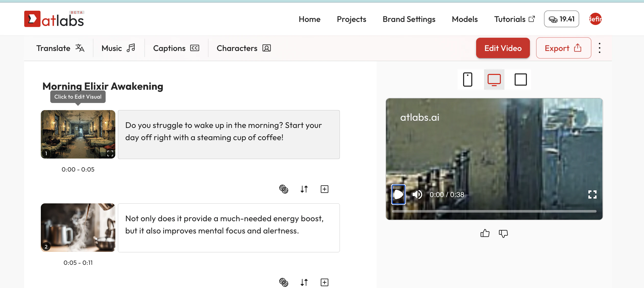Go to the Projects page
Screen dimensions: 644x288
(x=351, y=19)
